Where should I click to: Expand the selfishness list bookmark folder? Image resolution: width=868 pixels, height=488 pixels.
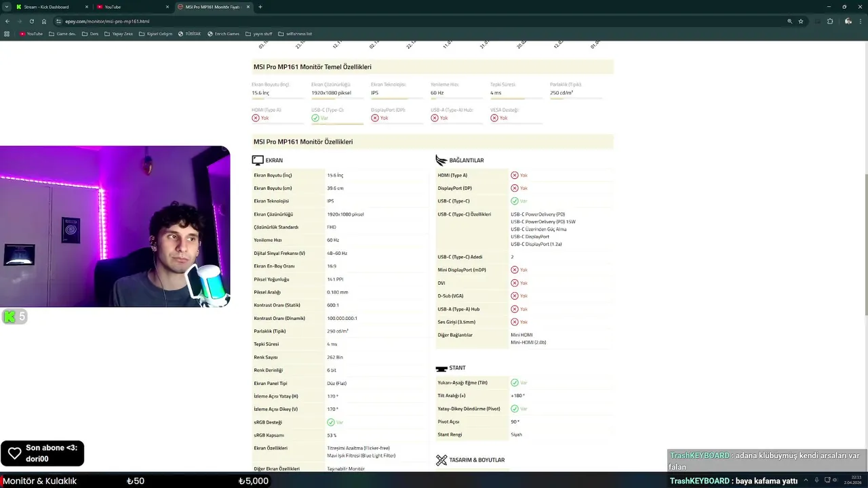pos(295,33)
